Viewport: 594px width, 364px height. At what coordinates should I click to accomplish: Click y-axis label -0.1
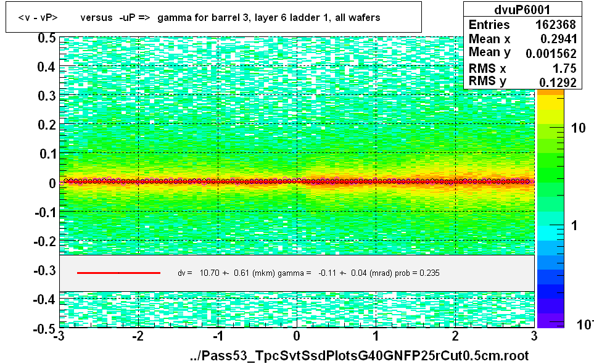click(45, 212)
